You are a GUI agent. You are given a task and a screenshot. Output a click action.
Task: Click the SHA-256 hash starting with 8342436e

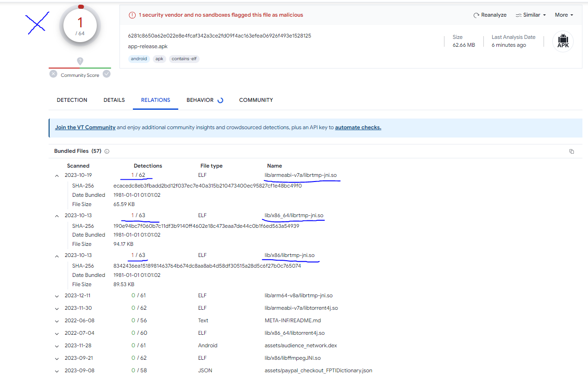click(x=207, y=266)
